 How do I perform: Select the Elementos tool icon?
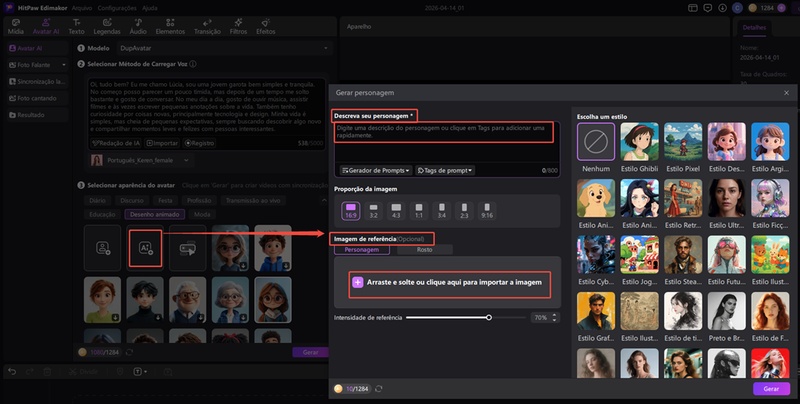[x=169, y=26]
